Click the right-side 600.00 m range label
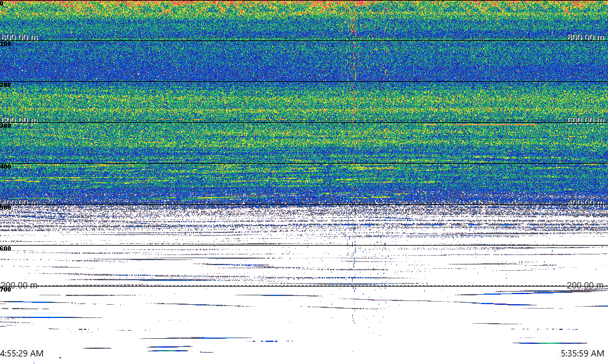 coord(585,120)
